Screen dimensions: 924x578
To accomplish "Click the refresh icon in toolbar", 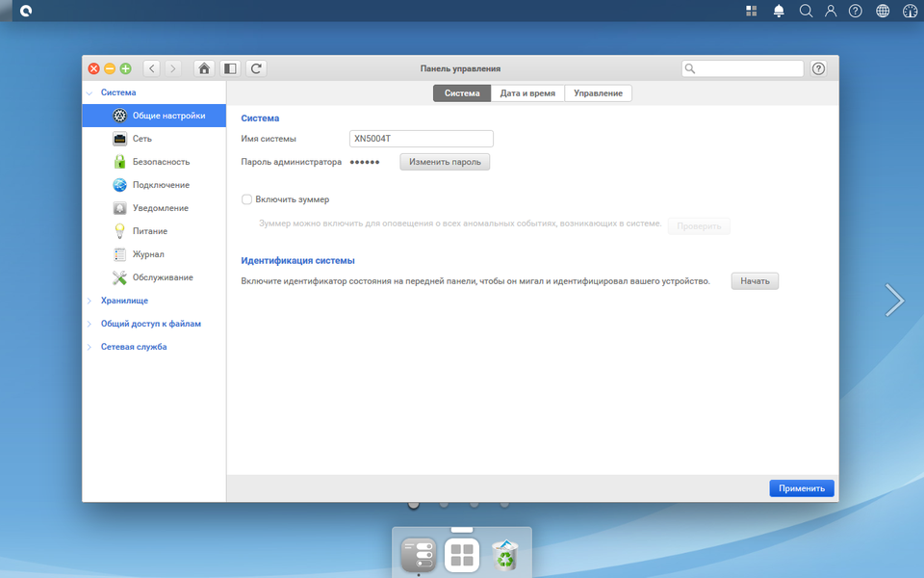I will [256, 68].
